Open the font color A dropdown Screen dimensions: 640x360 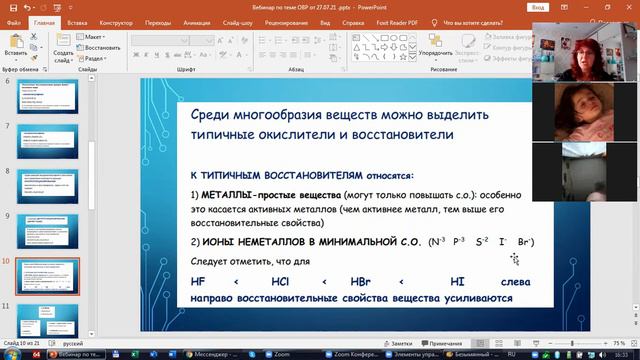241,54
